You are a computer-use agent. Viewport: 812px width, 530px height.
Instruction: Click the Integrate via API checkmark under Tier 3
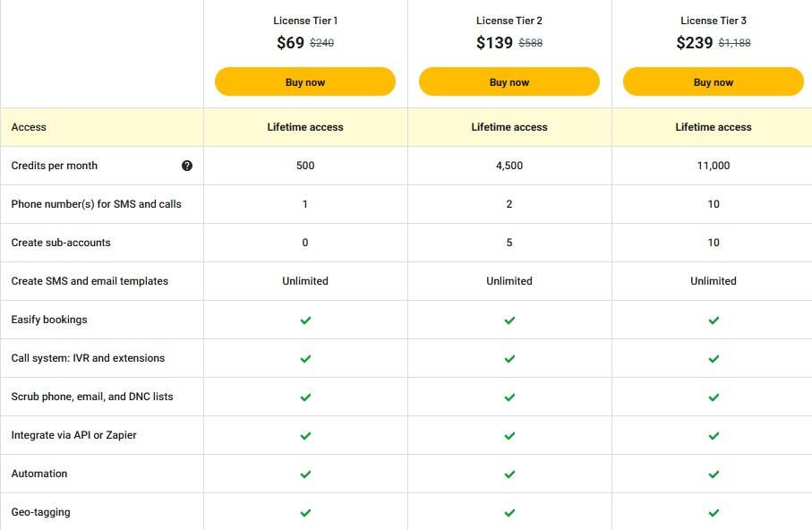714,435
